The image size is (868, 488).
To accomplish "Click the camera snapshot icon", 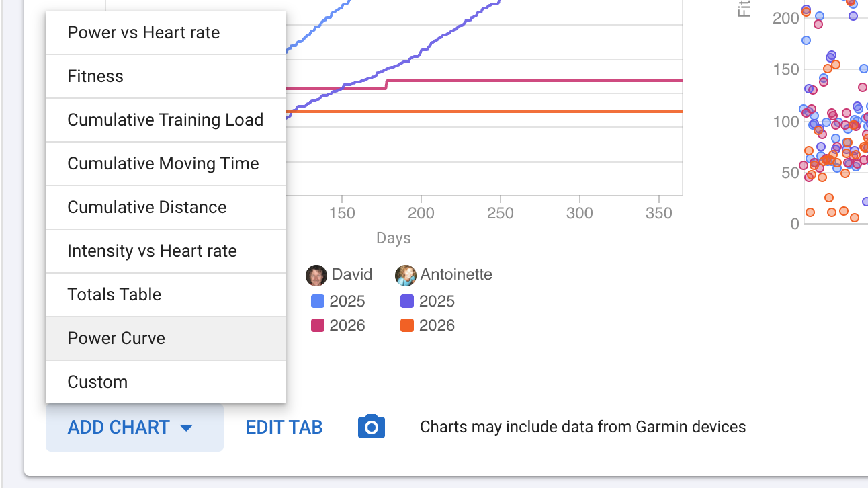I will [x=372, y=428].
